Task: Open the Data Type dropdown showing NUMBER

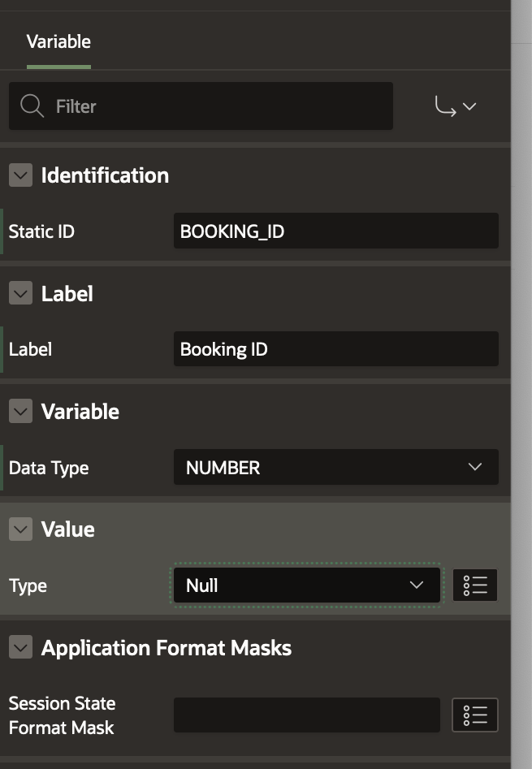Action: (x=335, y=468)
